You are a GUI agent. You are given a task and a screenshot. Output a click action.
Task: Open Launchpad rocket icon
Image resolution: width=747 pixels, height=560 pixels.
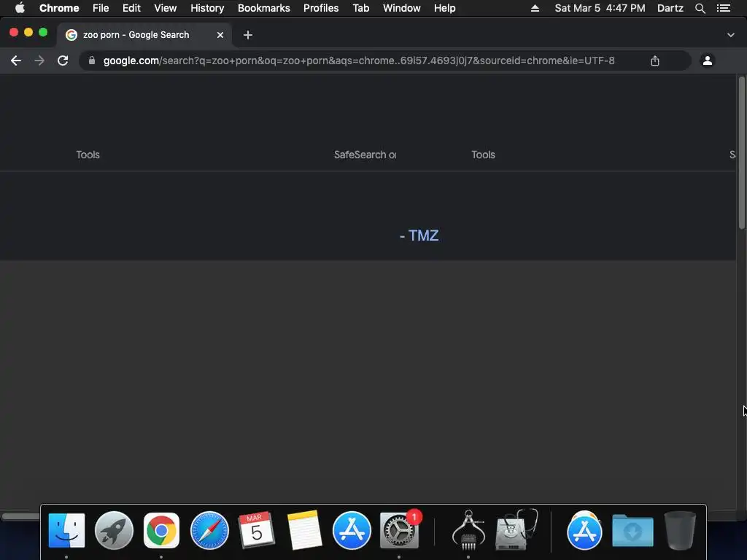(114, 530)
